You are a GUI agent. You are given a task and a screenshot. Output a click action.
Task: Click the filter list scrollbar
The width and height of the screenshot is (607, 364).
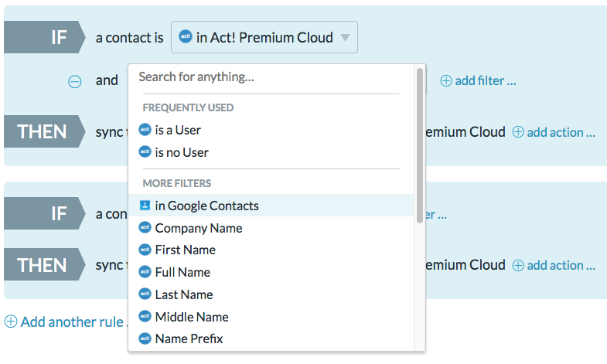pyautogui.click(x=420, y=147)
